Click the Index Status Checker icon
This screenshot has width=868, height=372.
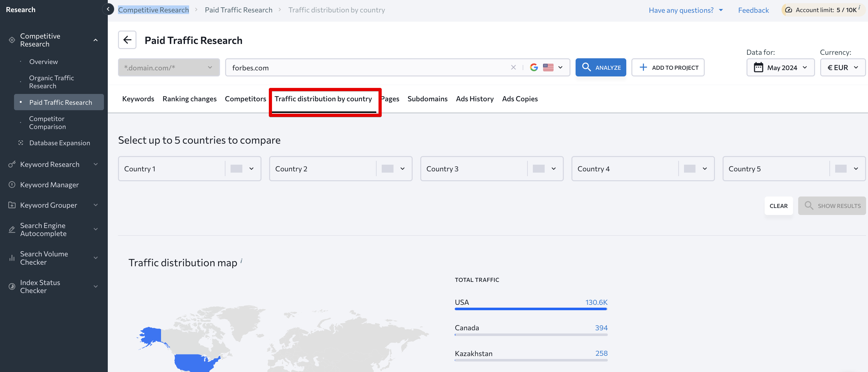tap(12, 287)
